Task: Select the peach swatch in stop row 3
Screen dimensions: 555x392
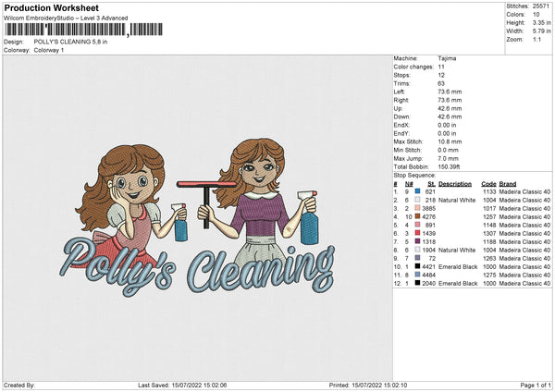Action: tap(418, 208)
